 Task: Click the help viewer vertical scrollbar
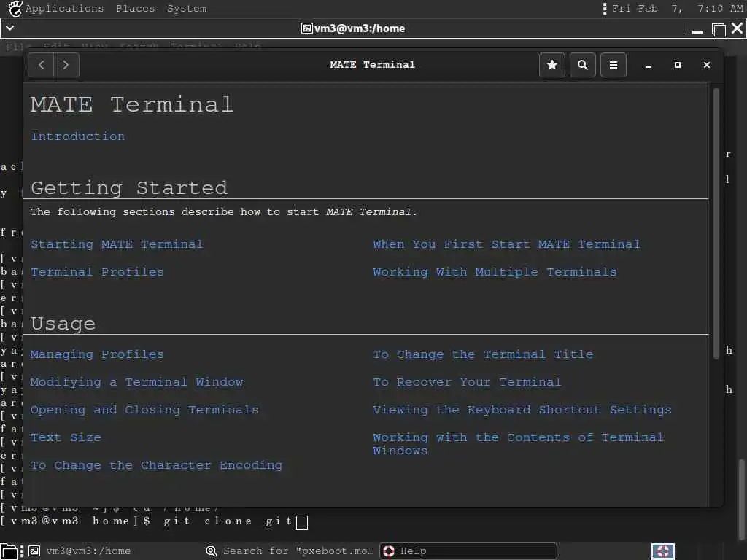(716, 224)
